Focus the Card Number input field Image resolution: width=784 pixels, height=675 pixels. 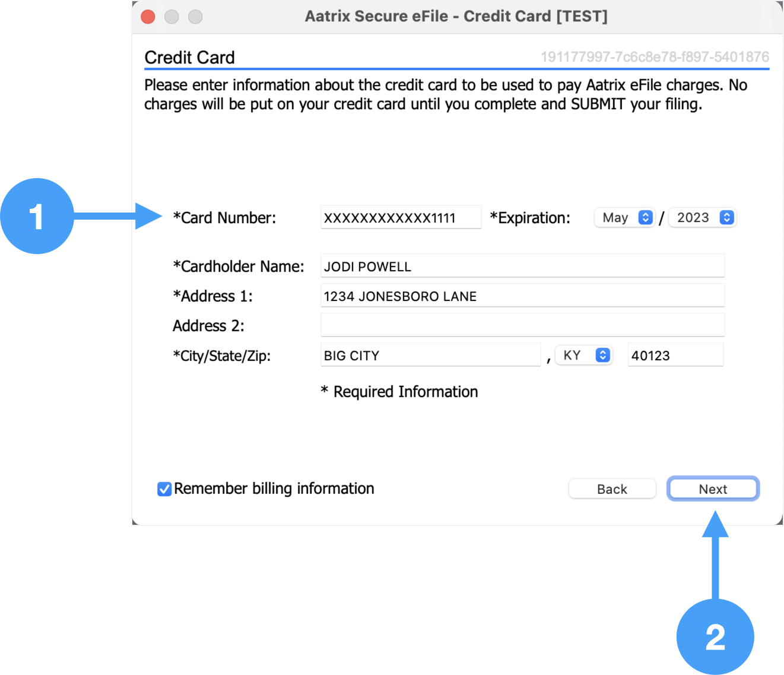point(401,218)
